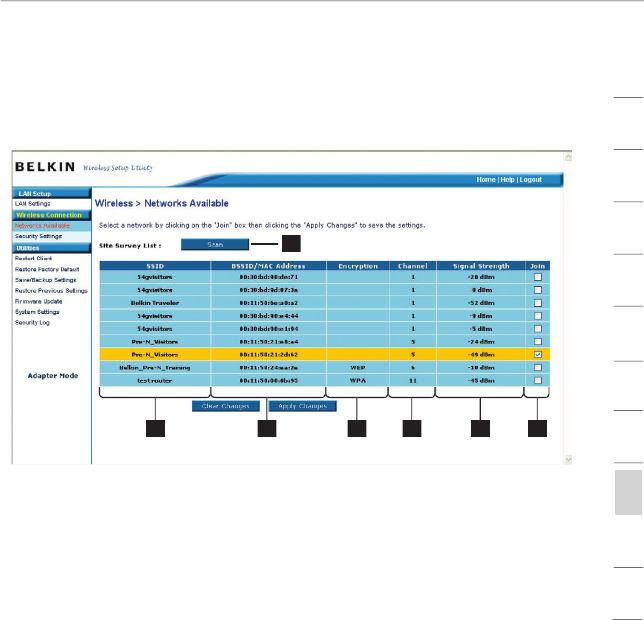Tick Join checkbox for the -9 dBm network

click(538, 316)
